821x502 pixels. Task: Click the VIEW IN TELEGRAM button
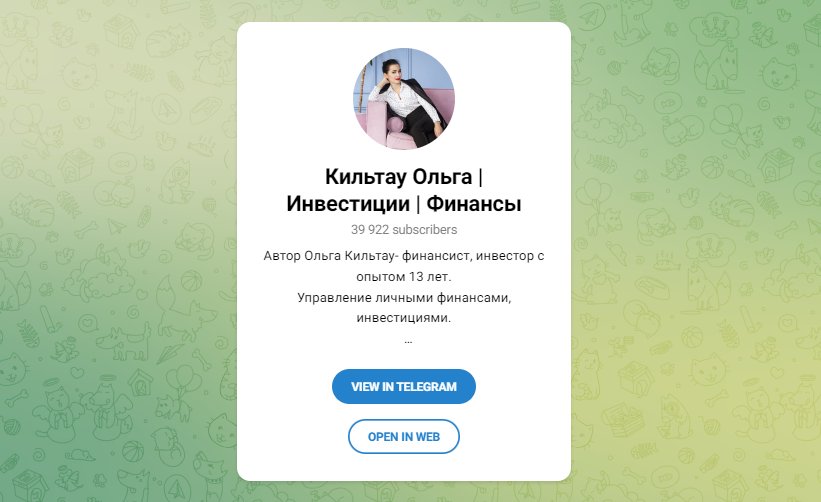point(404,386)
